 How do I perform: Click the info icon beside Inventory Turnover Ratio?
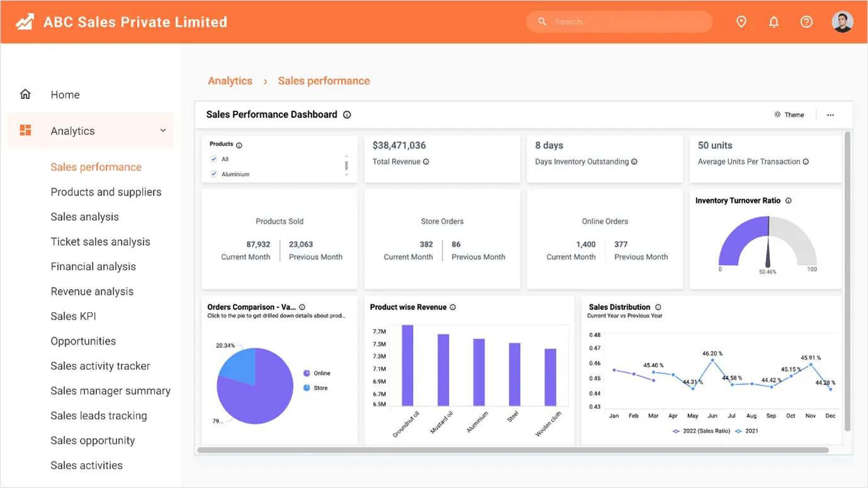pos(789,201)
